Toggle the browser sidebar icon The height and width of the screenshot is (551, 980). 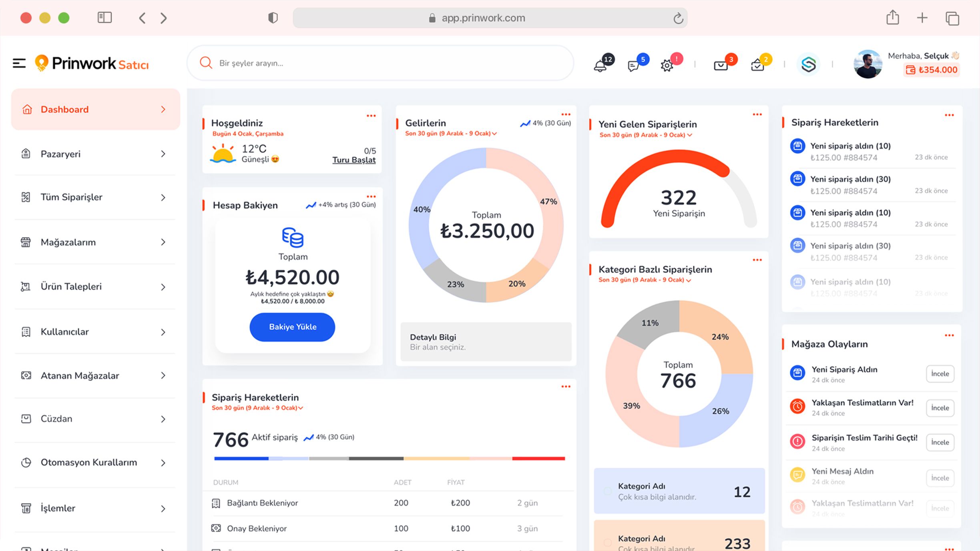click(x=104, y=18)
